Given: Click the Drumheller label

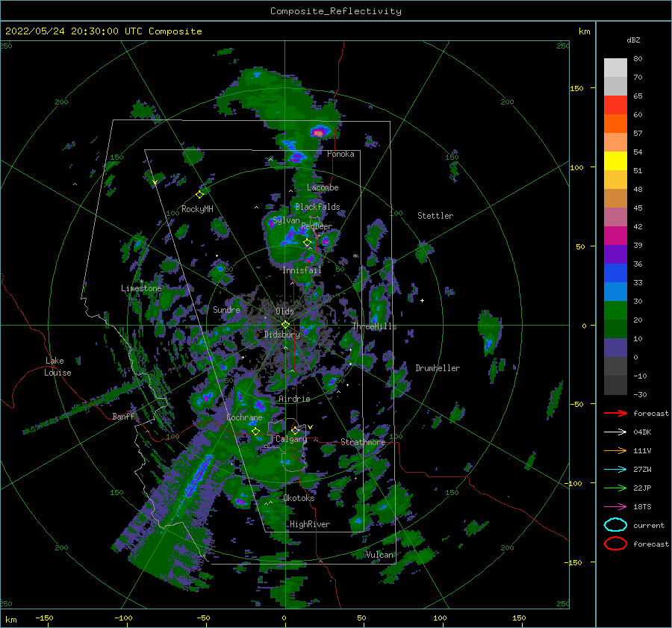Looking at the screenshot, I should [438, 368].
